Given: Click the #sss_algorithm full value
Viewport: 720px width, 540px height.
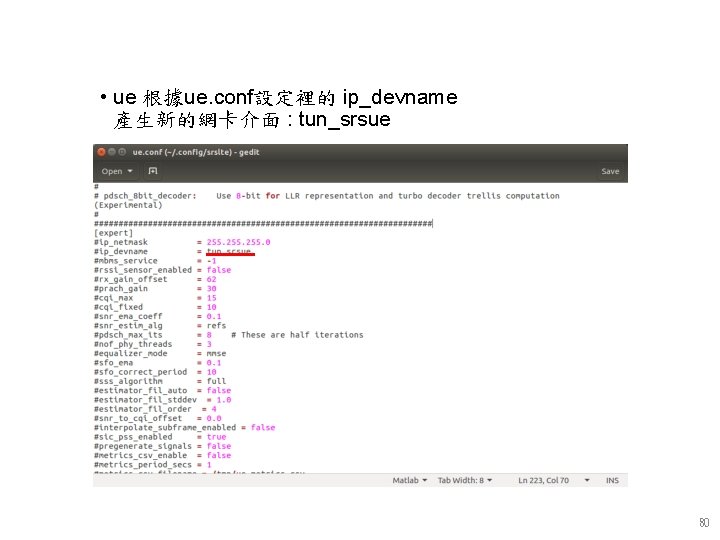Looking at the screenshot, I should tap(216, 381).
